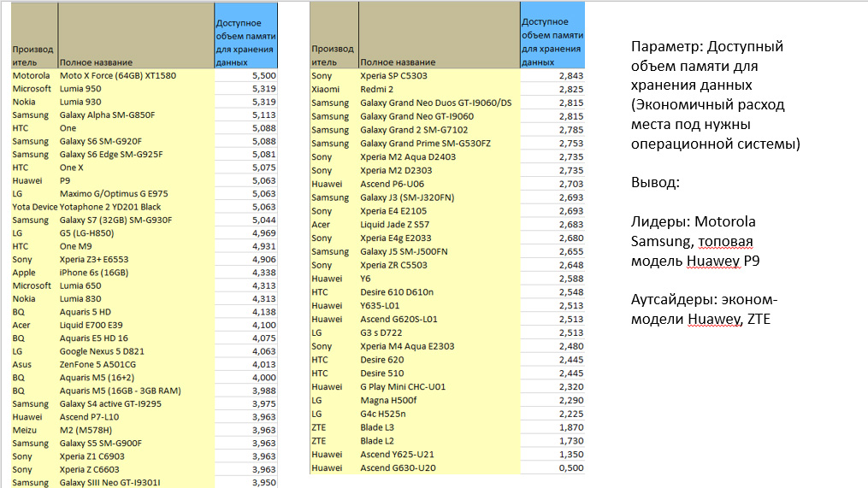Click 'Maximo G/Optimus G E975' cell
The image size is (868, 488).
(x=136, y=194)
